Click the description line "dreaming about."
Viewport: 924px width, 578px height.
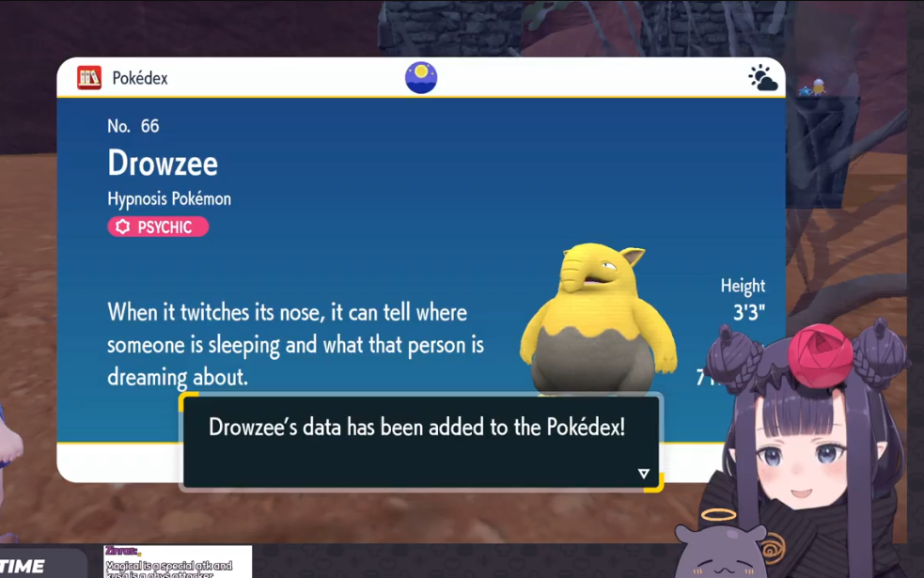(x=178, y=377)
